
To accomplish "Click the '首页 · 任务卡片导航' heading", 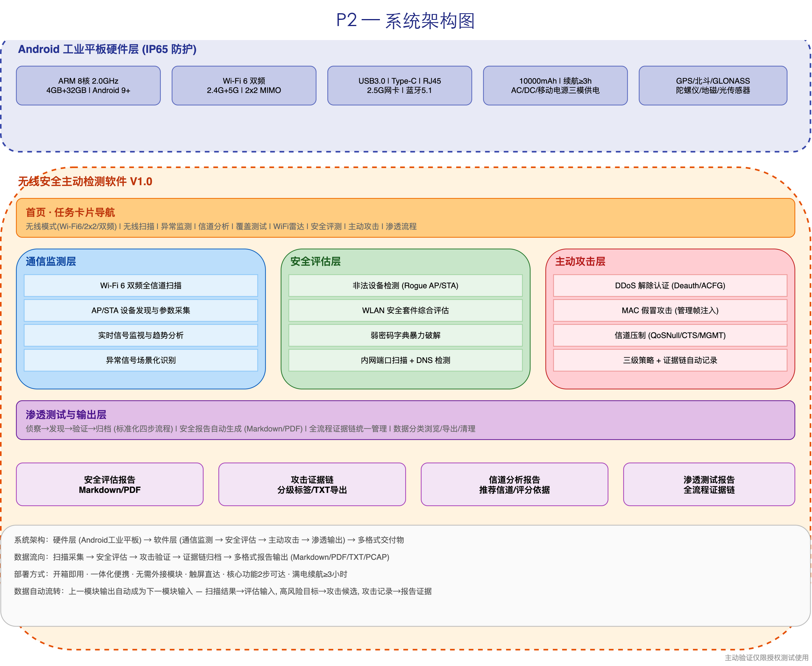I will pyautogui.click(x=70, y=212).
